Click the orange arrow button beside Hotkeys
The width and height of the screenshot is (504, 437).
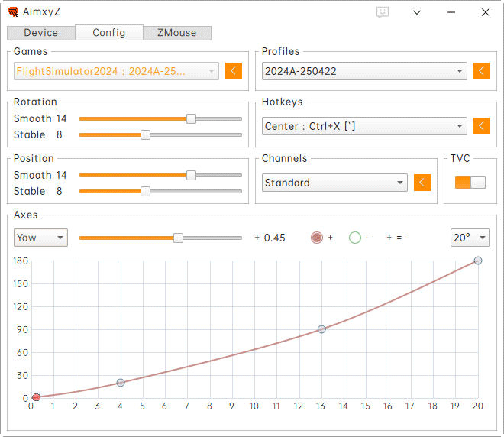(481, 126)
